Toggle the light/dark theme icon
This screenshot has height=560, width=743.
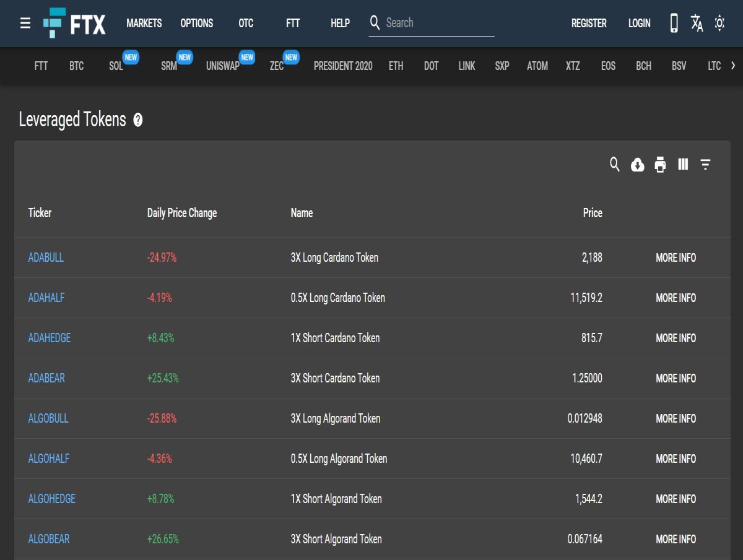click(x=719, y=24)
